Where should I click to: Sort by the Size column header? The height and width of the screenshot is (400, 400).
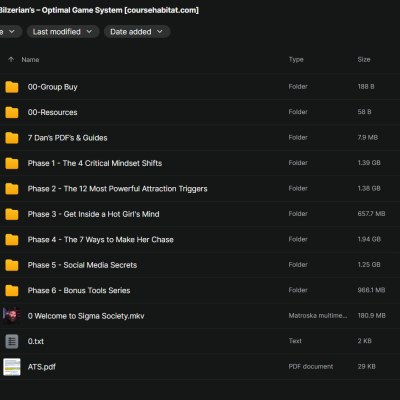(x=364, y=60)
